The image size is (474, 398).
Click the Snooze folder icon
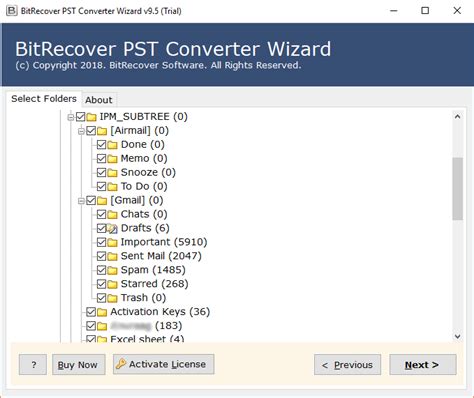coord(112,173)
